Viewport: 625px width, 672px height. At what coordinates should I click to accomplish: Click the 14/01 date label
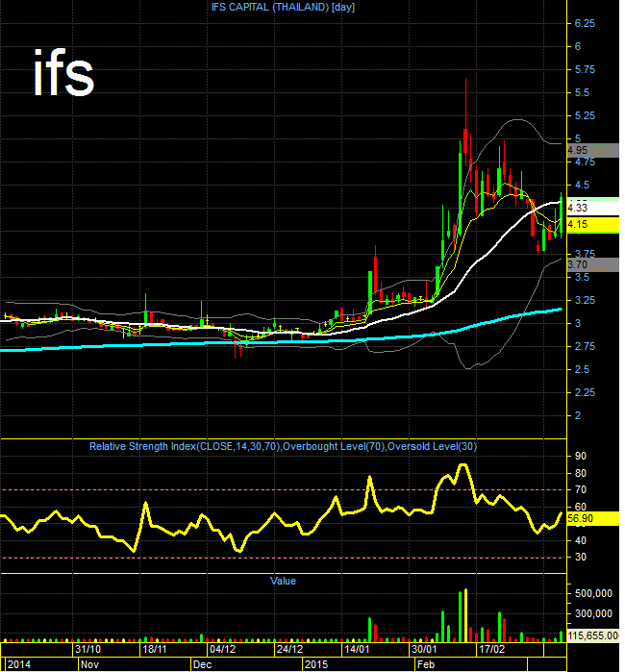coord(357,649)
